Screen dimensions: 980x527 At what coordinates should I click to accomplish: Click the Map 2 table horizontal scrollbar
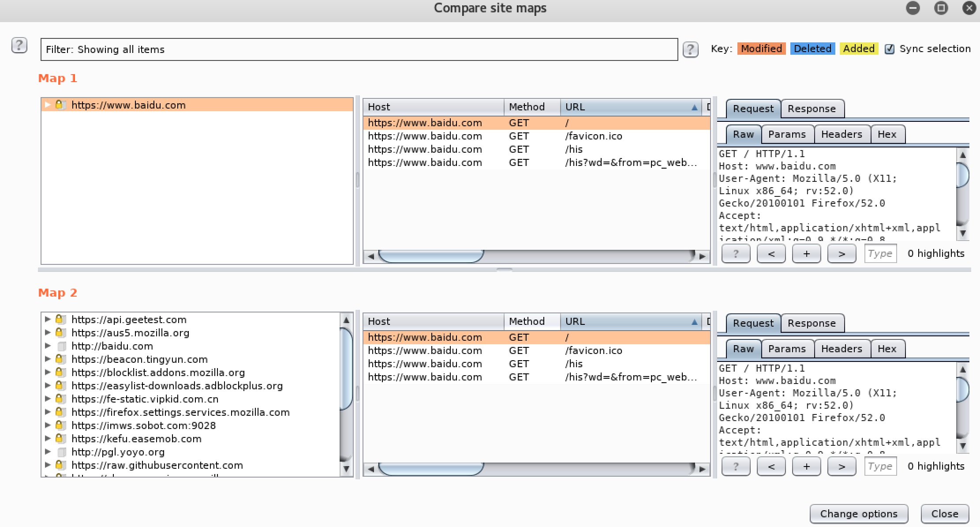click(x=430, y=469)
